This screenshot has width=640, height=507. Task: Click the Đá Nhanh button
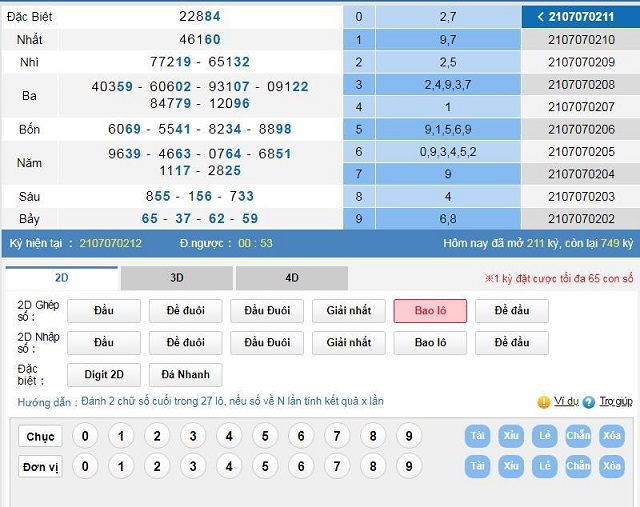[x=185, y=375]
